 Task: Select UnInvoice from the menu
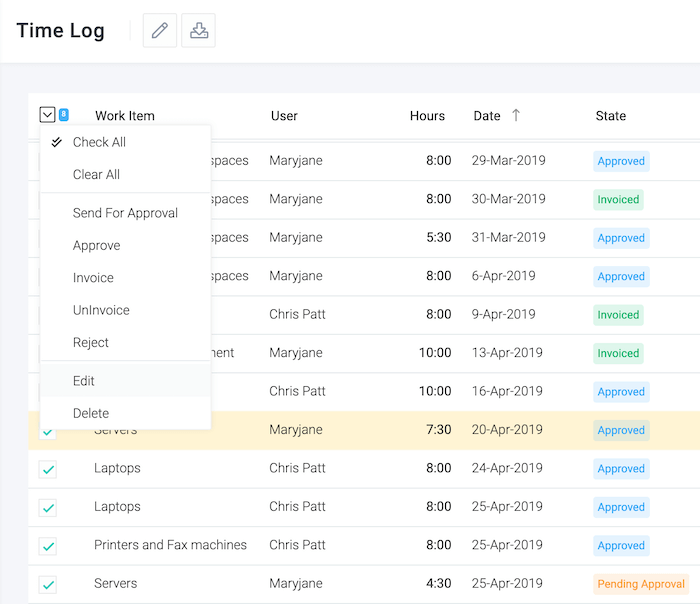click(x=101, y=310)
